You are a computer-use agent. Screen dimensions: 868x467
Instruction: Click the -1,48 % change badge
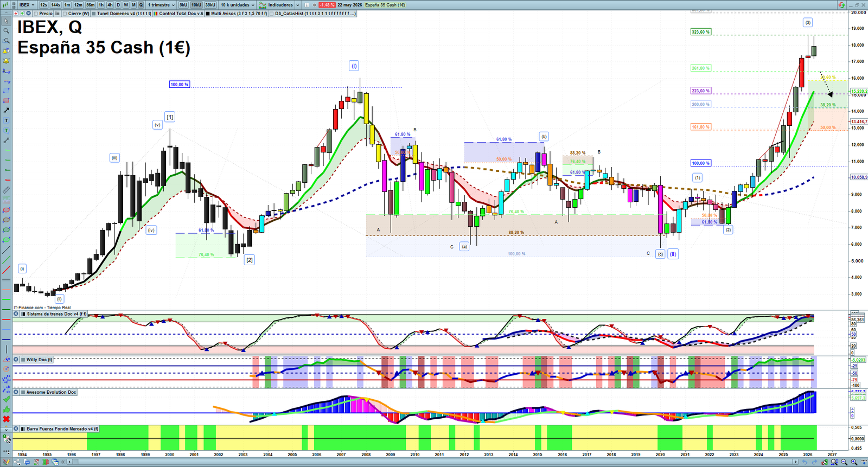tap(327, 5)
